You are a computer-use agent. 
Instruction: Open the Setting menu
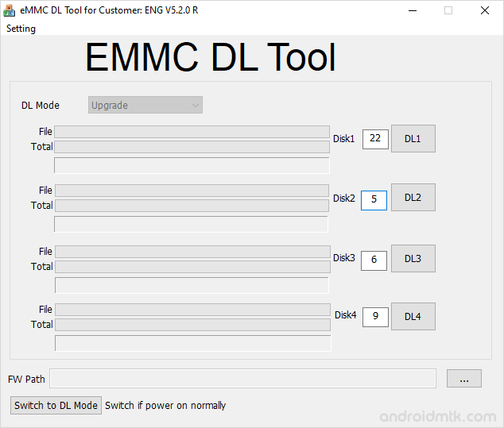[21, 29]
